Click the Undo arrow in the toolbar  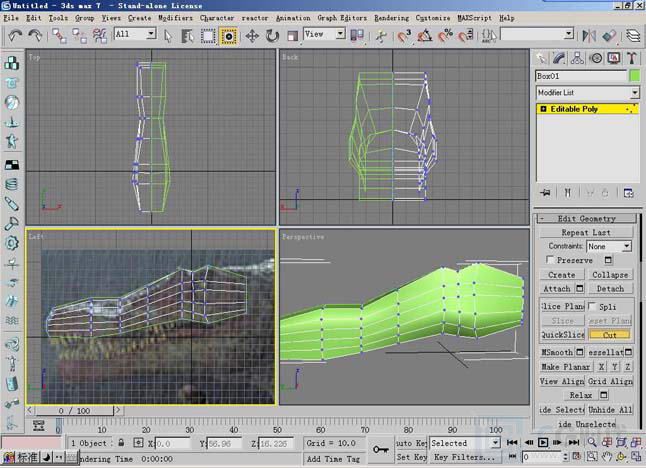click(15, 36)
